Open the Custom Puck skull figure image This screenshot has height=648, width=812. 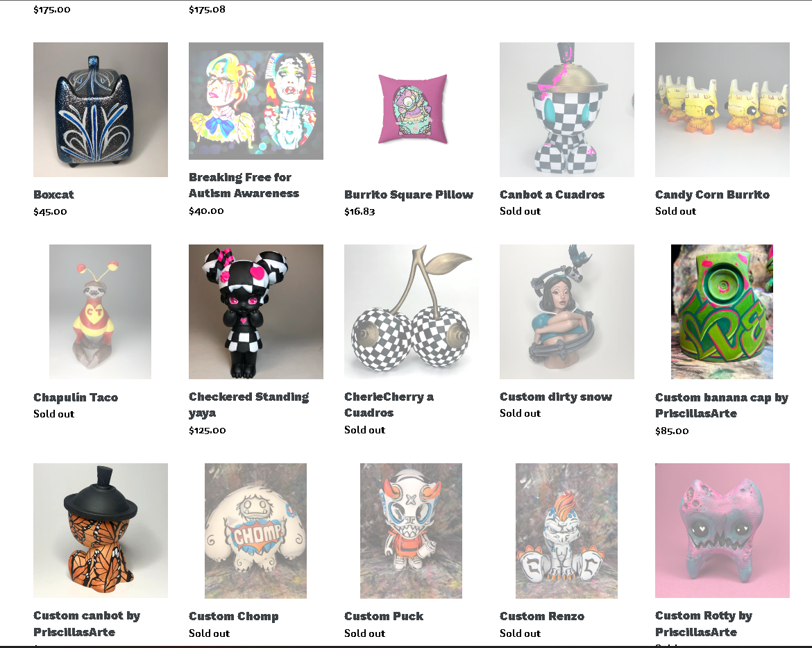pyautogui.click(x=411, y=531)
